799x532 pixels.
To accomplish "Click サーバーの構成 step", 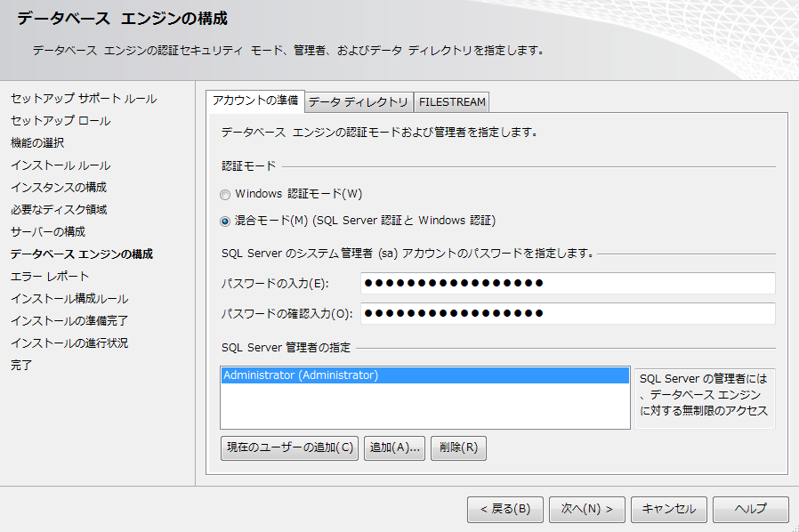I will click(x=48, y=232).
